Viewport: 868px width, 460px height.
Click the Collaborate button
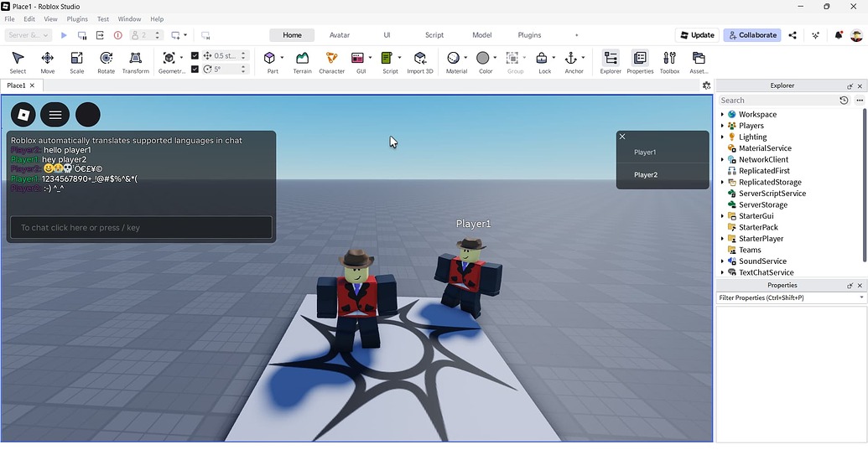(752, 35)
